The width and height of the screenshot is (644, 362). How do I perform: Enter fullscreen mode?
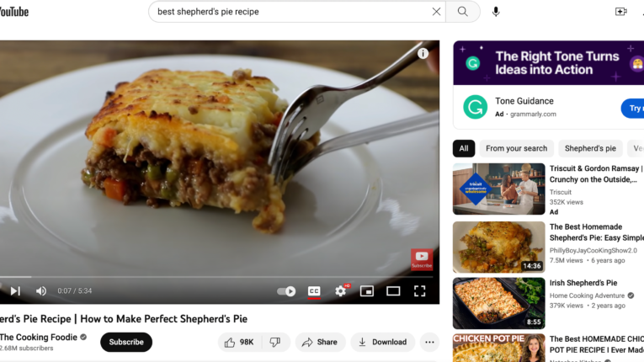click(419, 291)
